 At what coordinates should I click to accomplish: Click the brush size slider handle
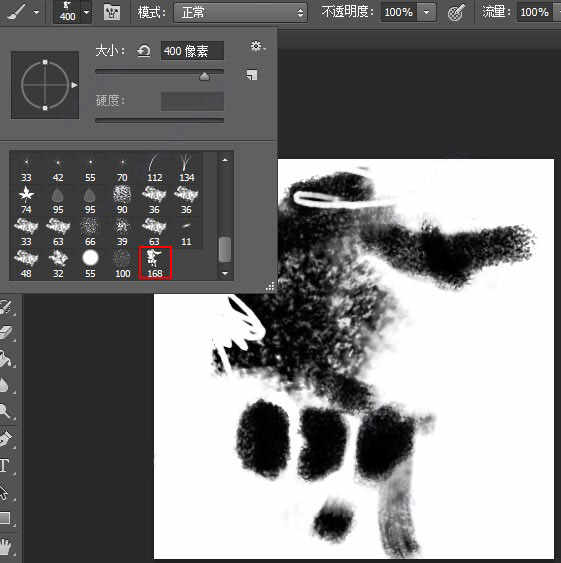click(204, 76)
